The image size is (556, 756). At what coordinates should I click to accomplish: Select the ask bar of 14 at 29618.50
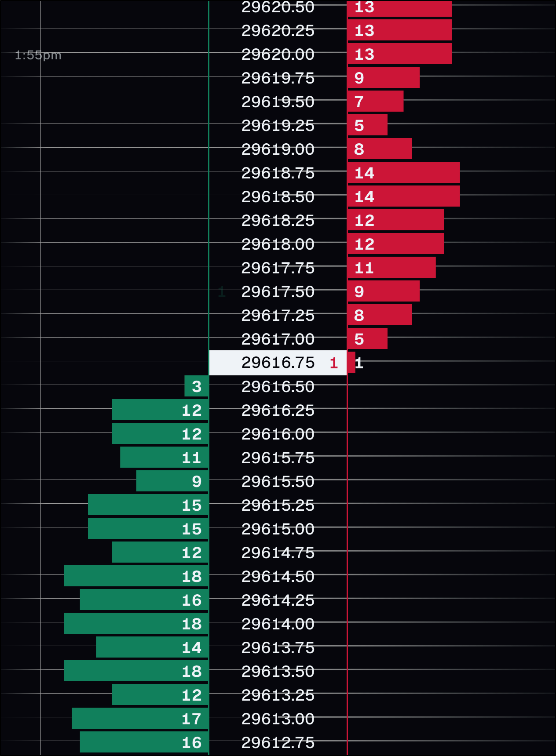(404, 196)
